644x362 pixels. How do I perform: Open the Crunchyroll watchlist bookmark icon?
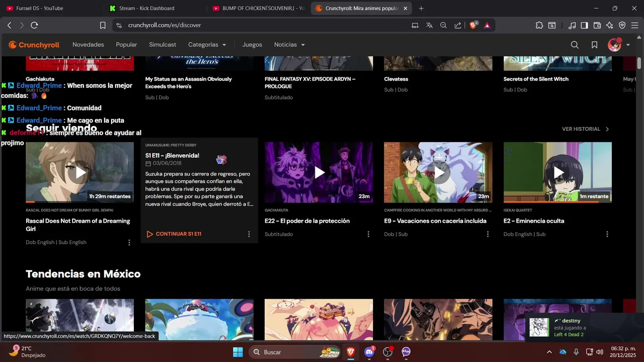click(x=594, y=45)
